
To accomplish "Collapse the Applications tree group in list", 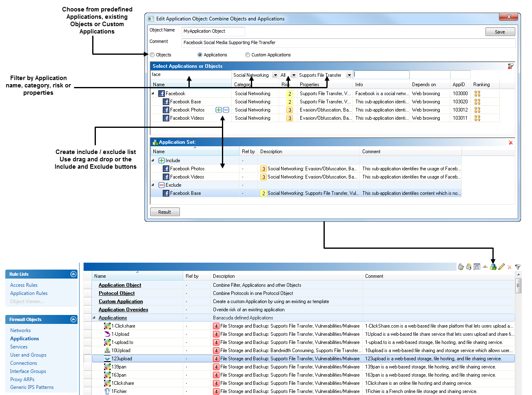I will [94, 318].
